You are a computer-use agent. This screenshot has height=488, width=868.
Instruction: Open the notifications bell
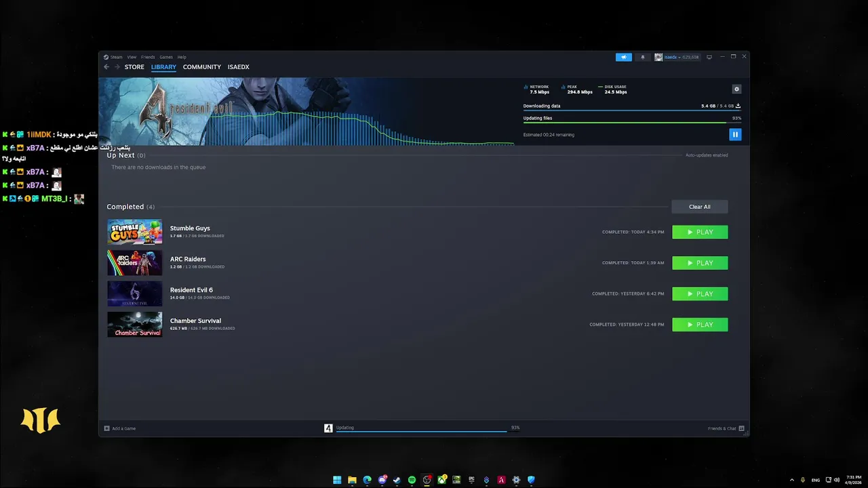click(x=643, y=57)
